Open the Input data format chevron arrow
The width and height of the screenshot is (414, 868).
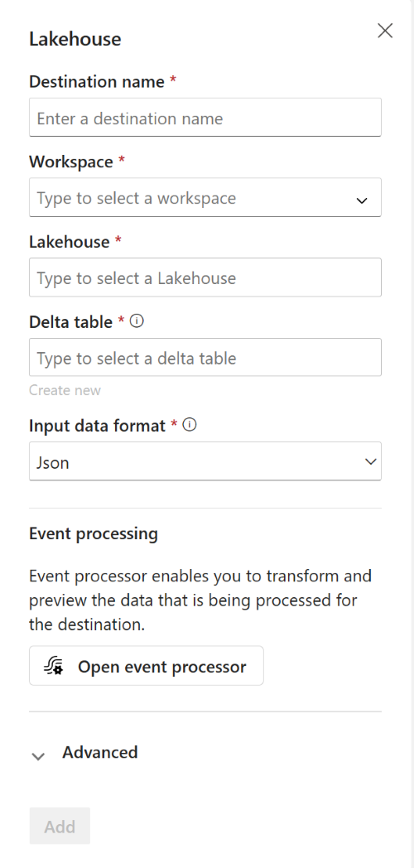tap(371, 461)
